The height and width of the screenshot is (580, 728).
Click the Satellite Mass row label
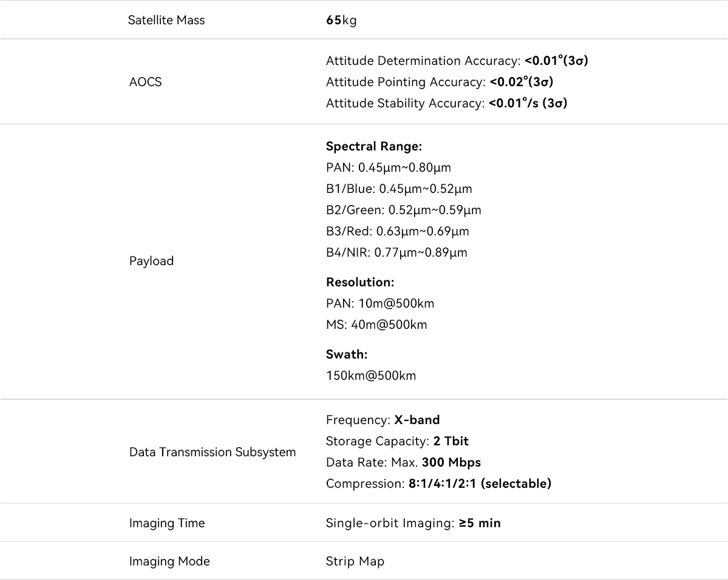[166, 20]
